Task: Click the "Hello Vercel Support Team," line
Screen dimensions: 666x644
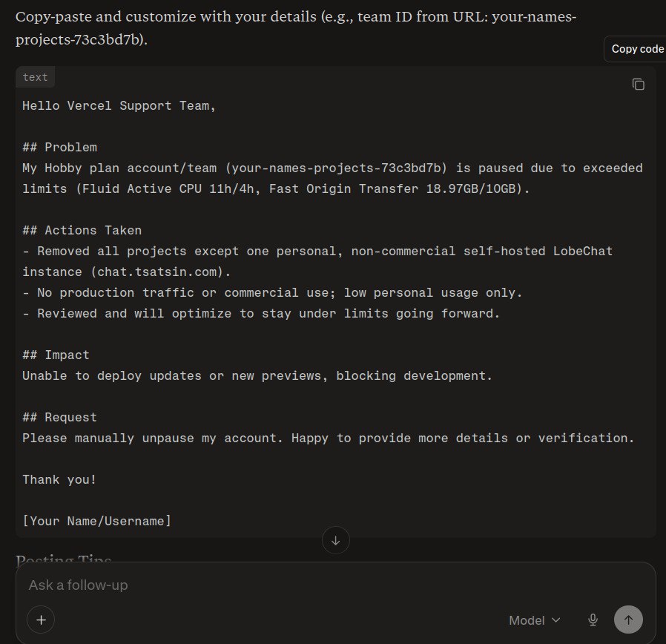Action: (119, 105)
